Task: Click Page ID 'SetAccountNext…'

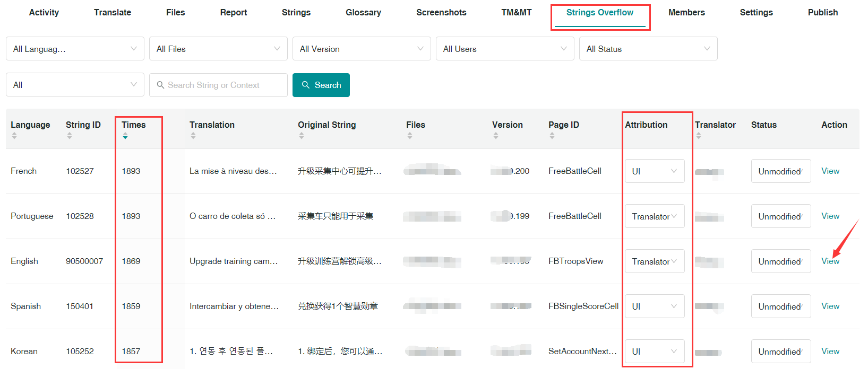Action: click(x=582, y=351)
